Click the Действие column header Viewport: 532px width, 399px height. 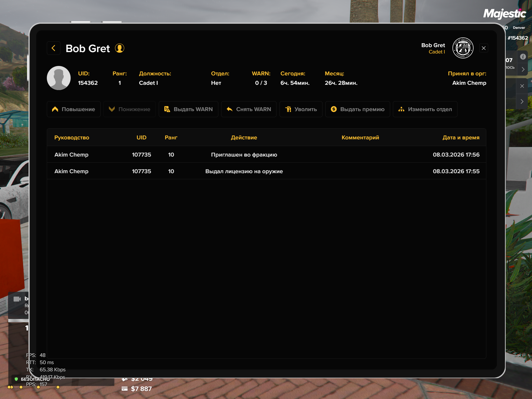(244, 137)
